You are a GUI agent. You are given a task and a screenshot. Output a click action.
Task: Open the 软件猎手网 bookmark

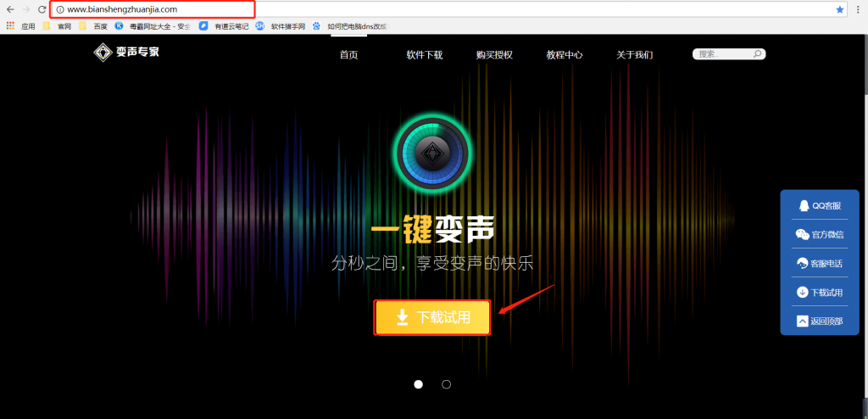(280, 25)
